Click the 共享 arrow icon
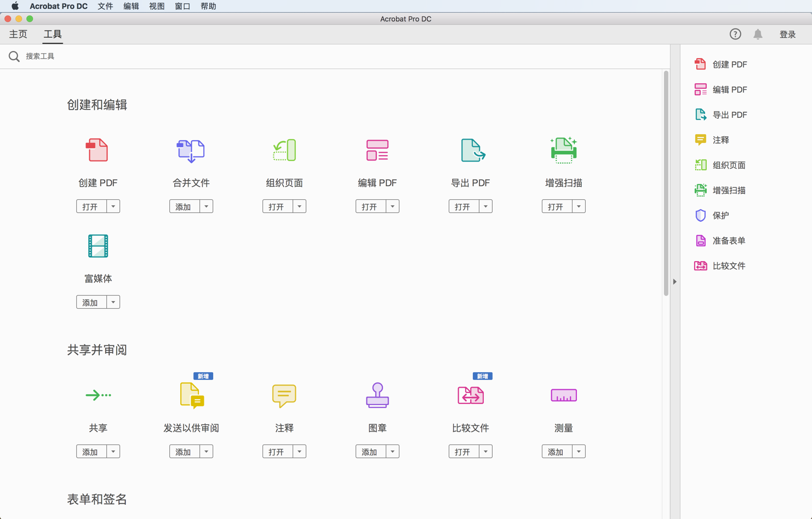Viewport: 812px width, 519px height. (98, 395)
